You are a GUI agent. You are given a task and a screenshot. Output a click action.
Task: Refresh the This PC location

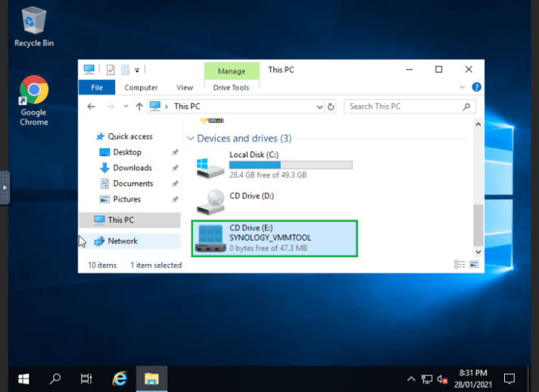[x=332, y=107]
